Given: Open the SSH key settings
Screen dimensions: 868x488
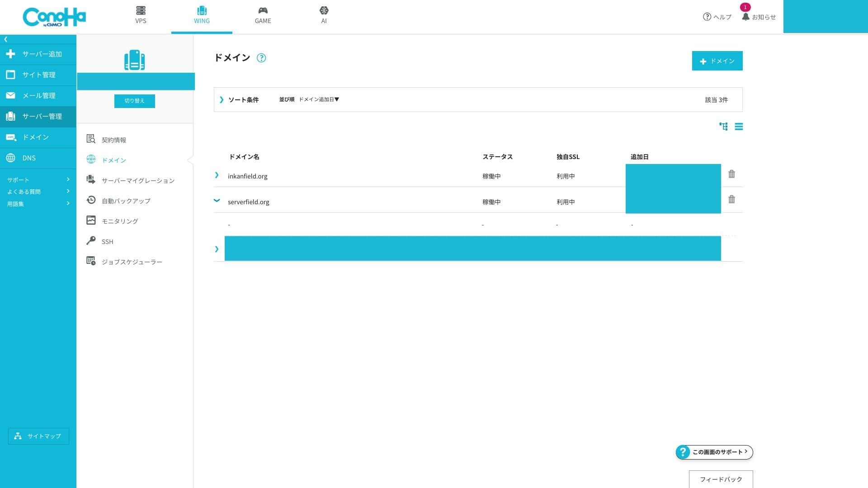Looking at the screenshot, I should click(107, 242).
